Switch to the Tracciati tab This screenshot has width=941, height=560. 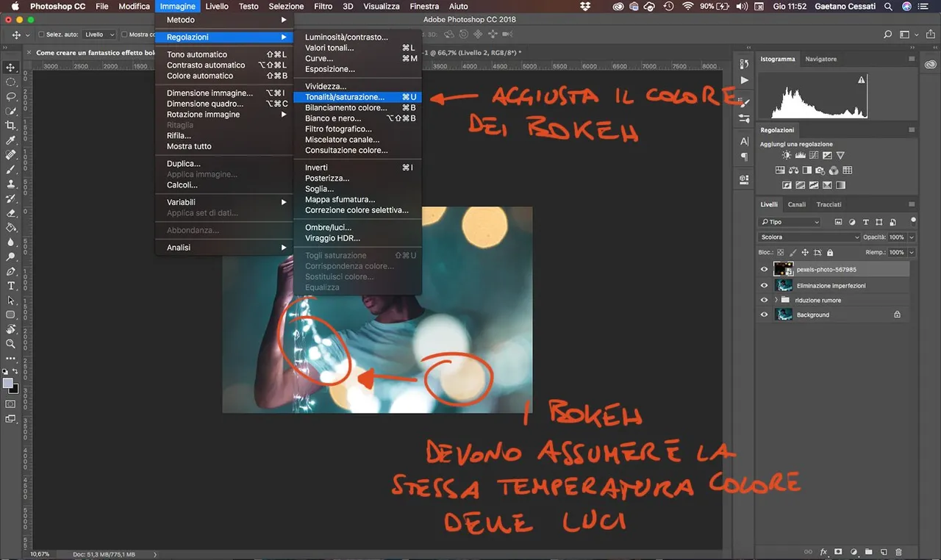pos(829,204)
